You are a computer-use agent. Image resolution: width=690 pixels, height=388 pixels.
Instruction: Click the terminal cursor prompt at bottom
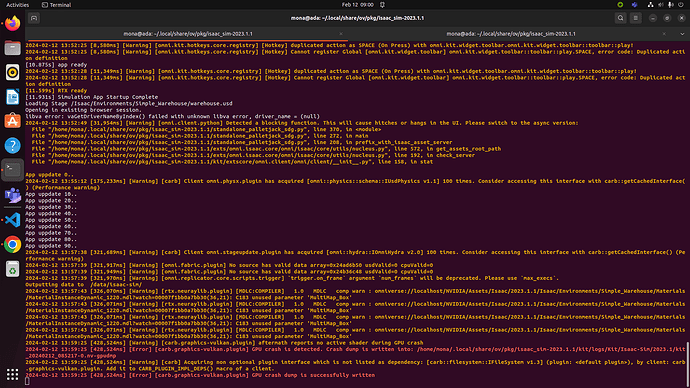click(x=27, y=381)
